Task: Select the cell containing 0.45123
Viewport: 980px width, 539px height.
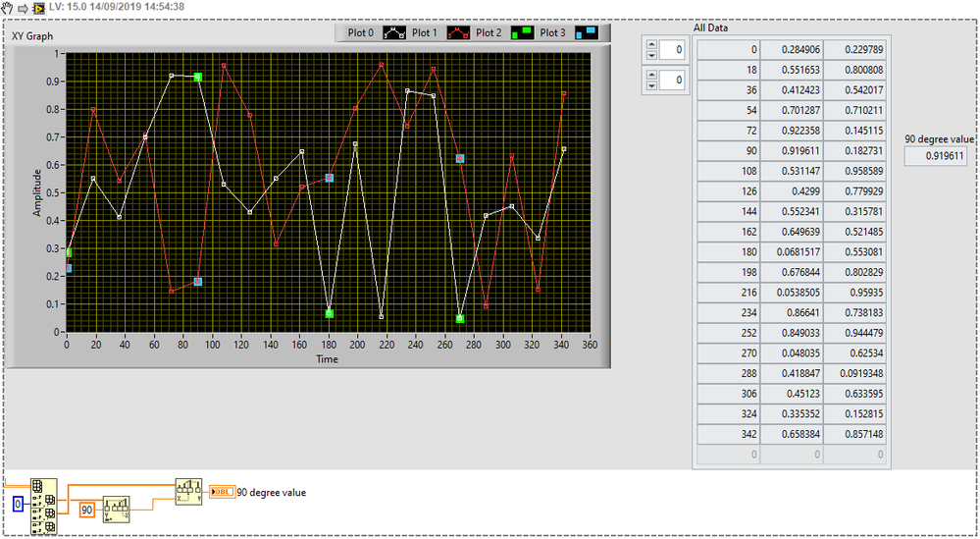Action: coord(792,394)
